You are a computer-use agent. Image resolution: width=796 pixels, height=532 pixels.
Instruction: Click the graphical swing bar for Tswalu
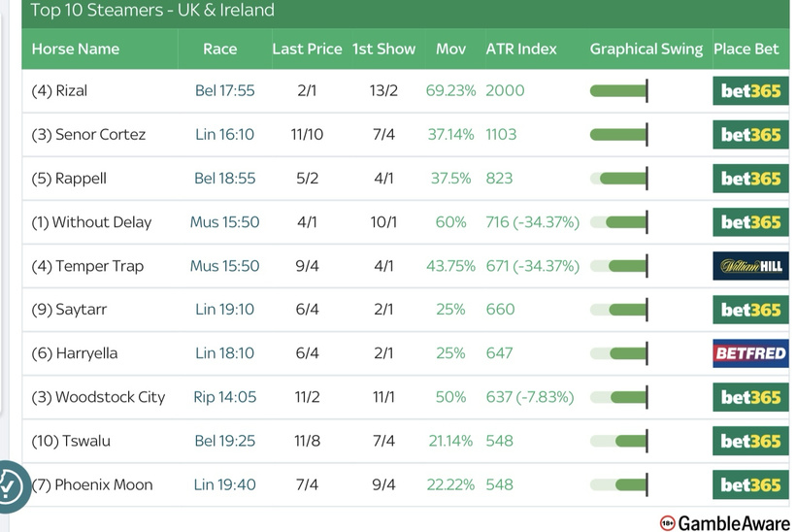[618, 441]
